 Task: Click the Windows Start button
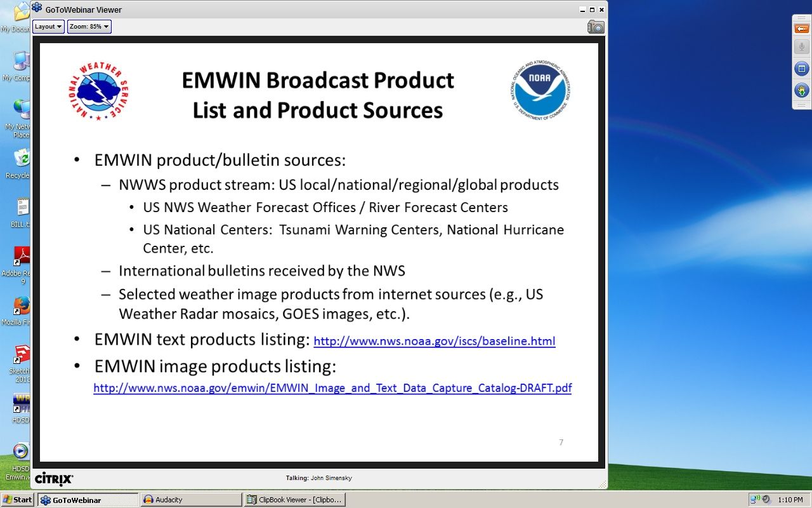point(17,500)
